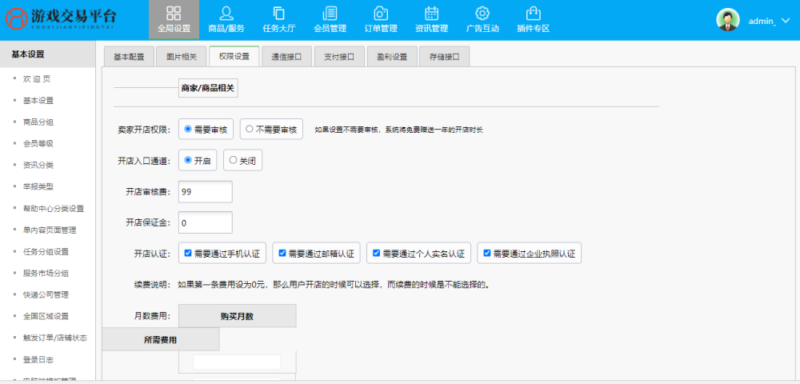This screenshot has height=384, width=800.
Task: Open 触发订单/店铺状态 in sidebar
Action: click(55, 338)
